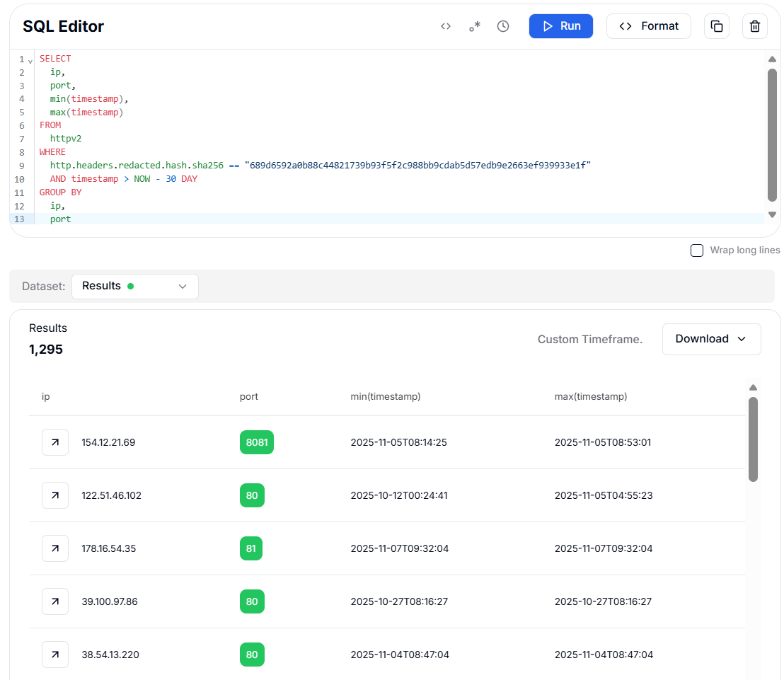Format the SQL query
Image resolution: width=784 pixels, height=680 pixels.
click(648, 26)
